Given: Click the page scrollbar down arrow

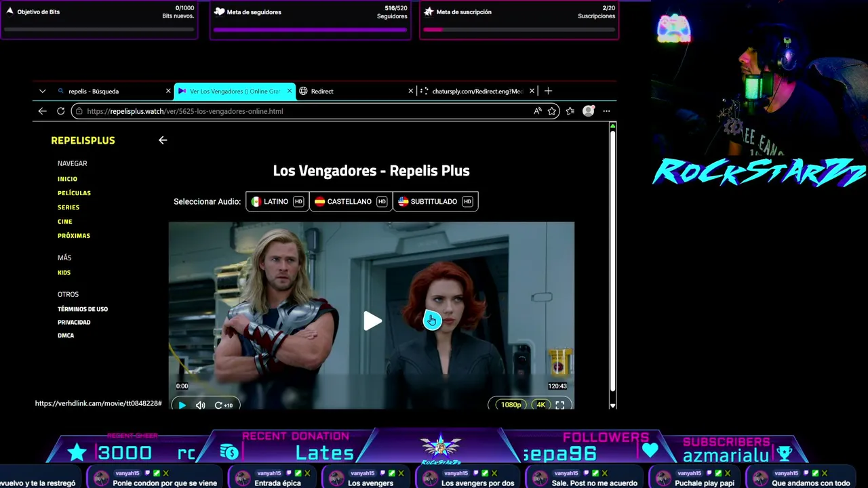Looking at the screenshot, I should pos(613,405).
